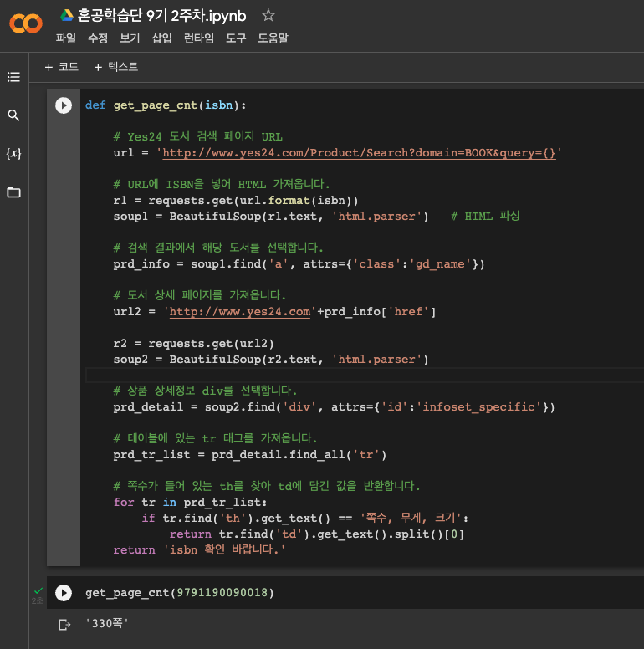The width and height of the screenshot is (644, 649).
Task: Click the comment '# URL에 ISBN을 넣어 HTML 가져옵니다.'
Action: [x=222, y=184]
